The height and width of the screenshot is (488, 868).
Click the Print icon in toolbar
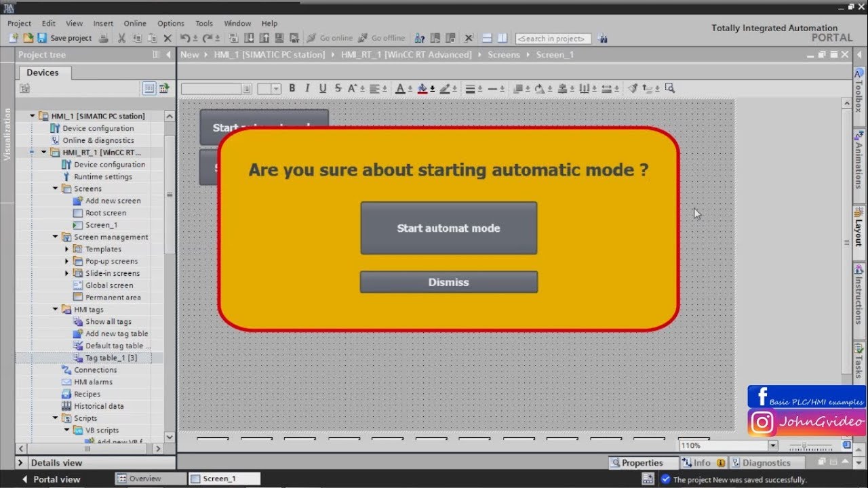tap(104, 38)
